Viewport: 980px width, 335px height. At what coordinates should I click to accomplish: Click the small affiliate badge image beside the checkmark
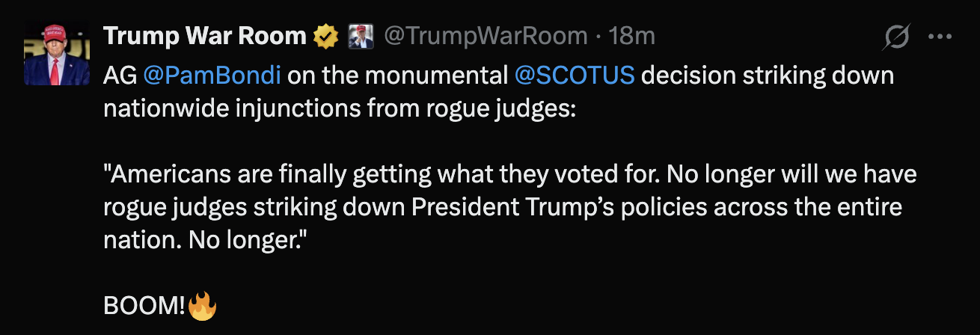click(x=360, y=36)
